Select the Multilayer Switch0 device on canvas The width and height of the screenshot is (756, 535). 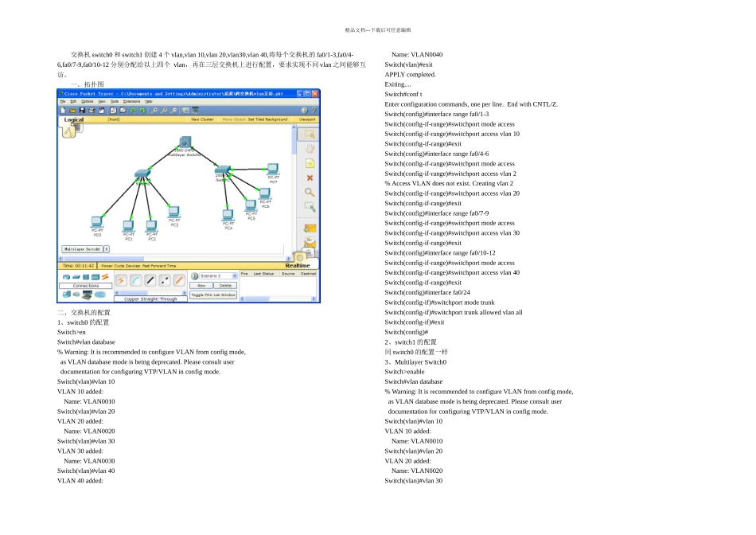[185, 143]
